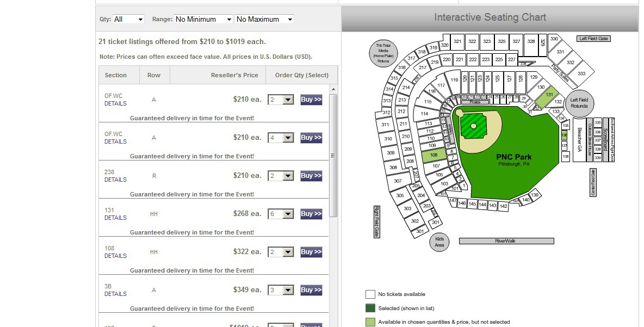Open quantity selector for section 131 listing
The image size is (644, 327).
coord(281,214)
